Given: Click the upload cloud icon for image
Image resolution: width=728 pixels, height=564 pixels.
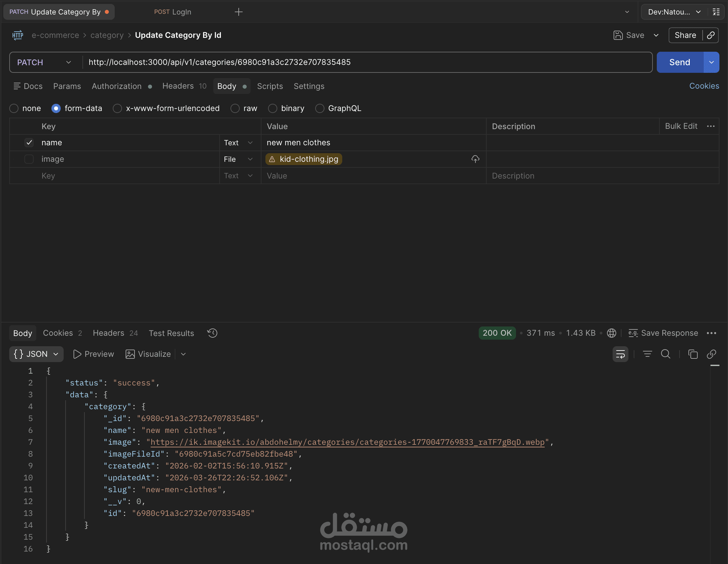Looking at the screenshot, I should [x=475, y=159].
